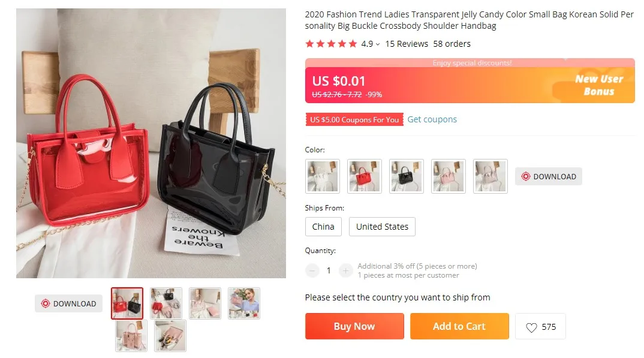
Task: Choose the red bag color swatch
Action: coord(365,176)
